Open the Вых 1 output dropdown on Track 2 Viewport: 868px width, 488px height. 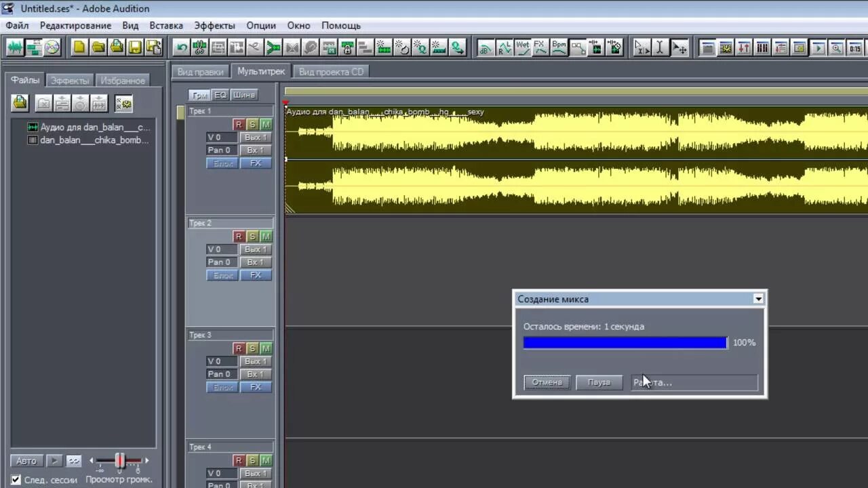coord(256,249)
